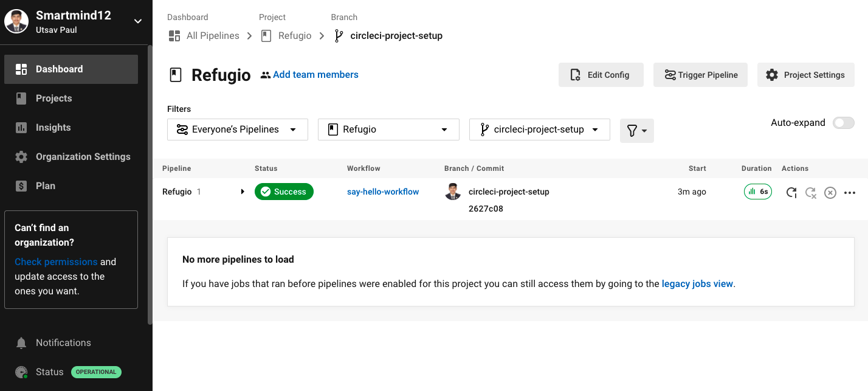Open Notifications in the sidebar
Screen dimensions: 868x391
(71, 343)
